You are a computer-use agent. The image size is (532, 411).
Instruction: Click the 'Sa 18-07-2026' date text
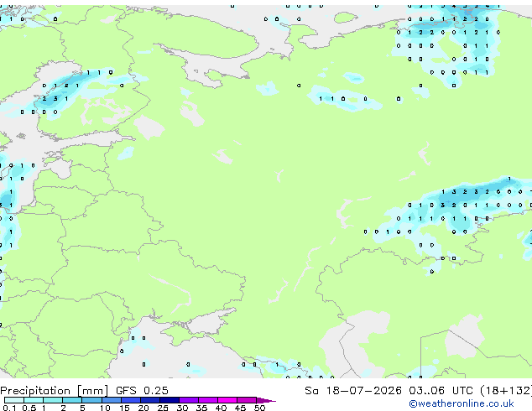353,391
